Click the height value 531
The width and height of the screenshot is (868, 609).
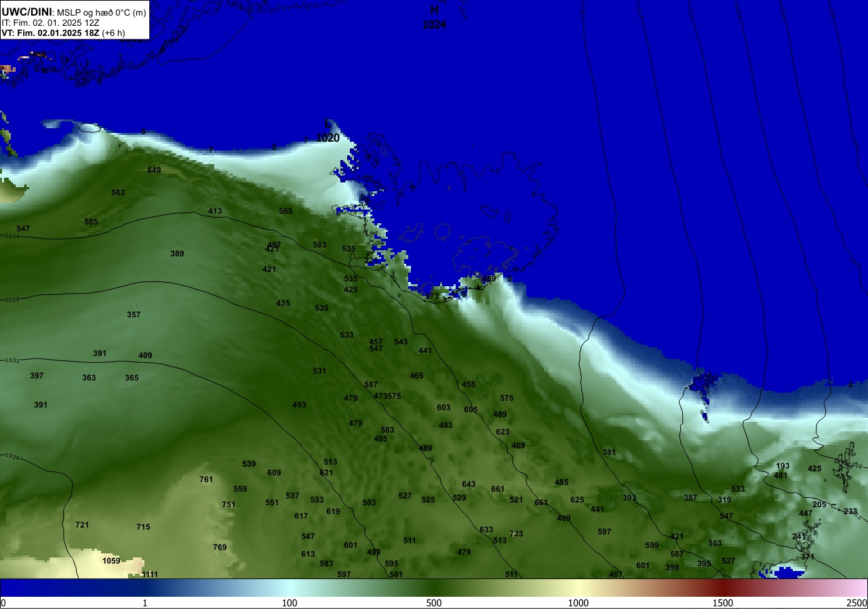point(319,371)
